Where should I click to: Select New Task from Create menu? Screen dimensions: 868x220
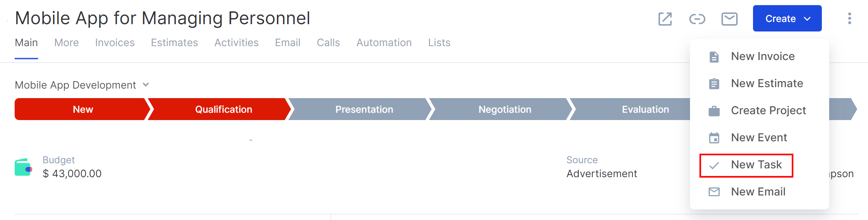pyautogui.click(x=746, y=165)
